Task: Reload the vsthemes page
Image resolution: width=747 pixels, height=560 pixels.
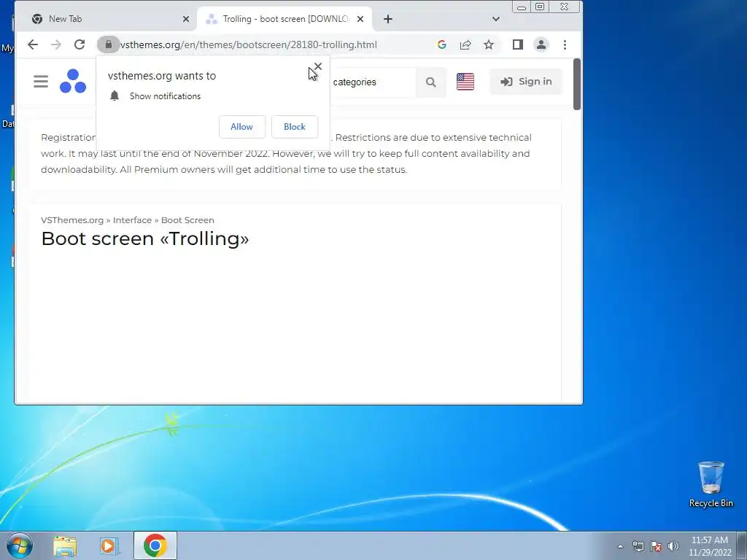Action: 80,44
